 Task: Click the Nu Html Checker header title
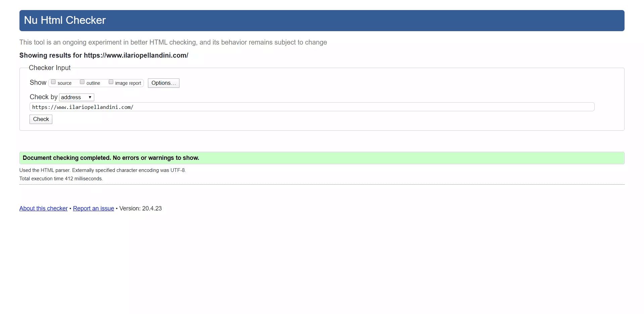65,20
